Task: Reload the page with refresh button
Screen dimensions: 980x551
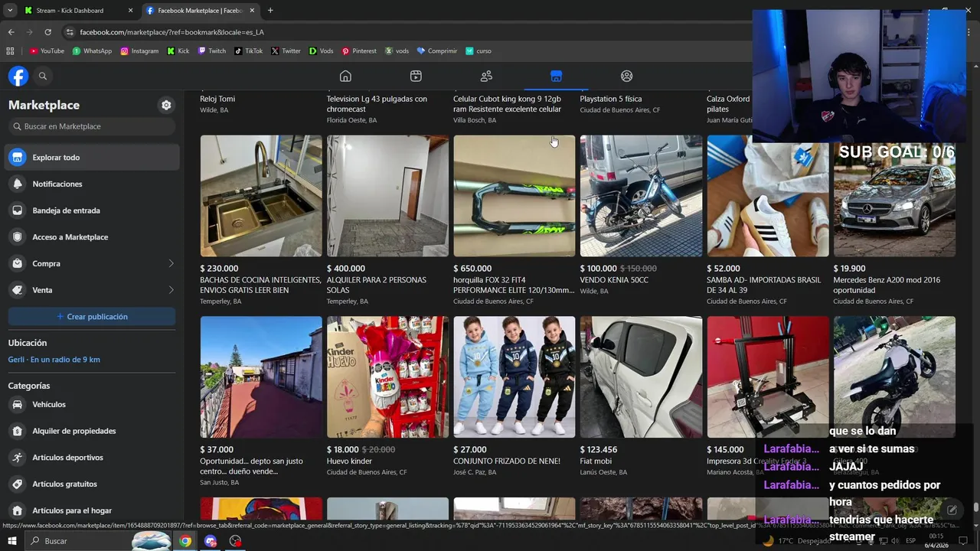Action: coord(47,32)
